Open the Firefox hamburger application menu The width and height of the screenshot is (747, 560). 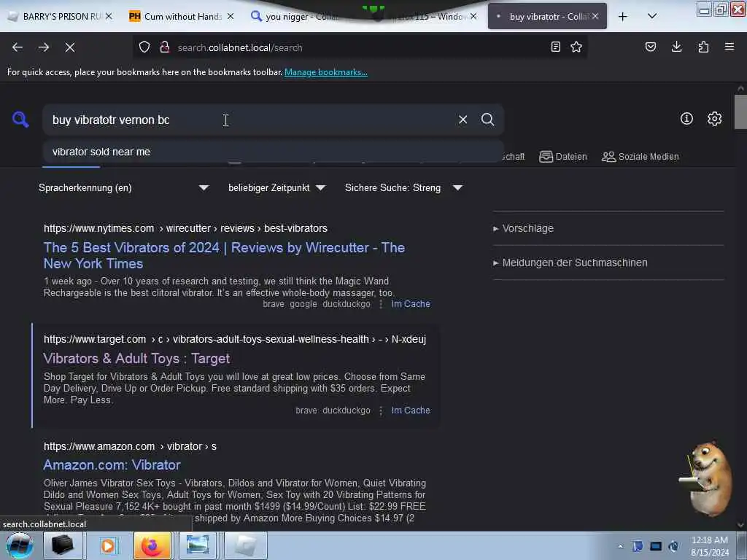click(729, 47)
